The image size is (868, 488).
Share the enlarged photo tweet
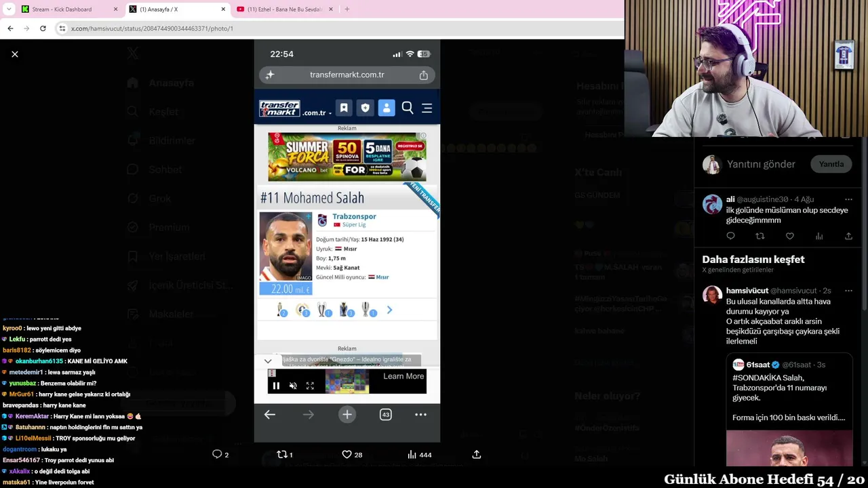click(x=477, y=454)
